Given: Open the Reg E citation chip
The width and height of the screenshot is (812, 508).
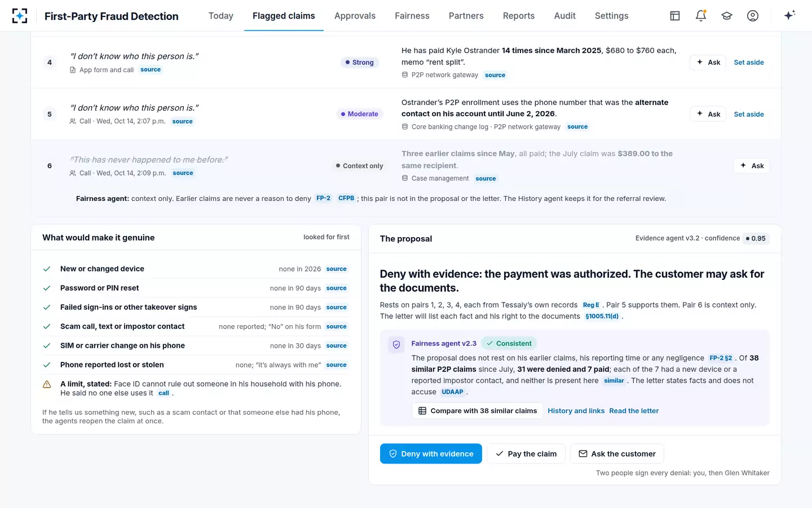Looking at the screenshot, I should (x=591, y=305).
